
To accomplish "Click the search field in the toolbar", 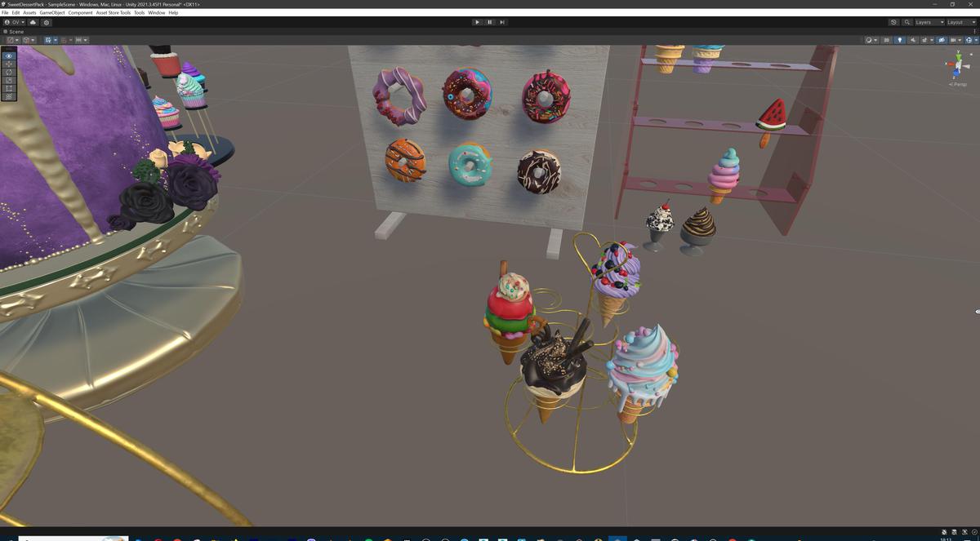I will tap(908, 22).
